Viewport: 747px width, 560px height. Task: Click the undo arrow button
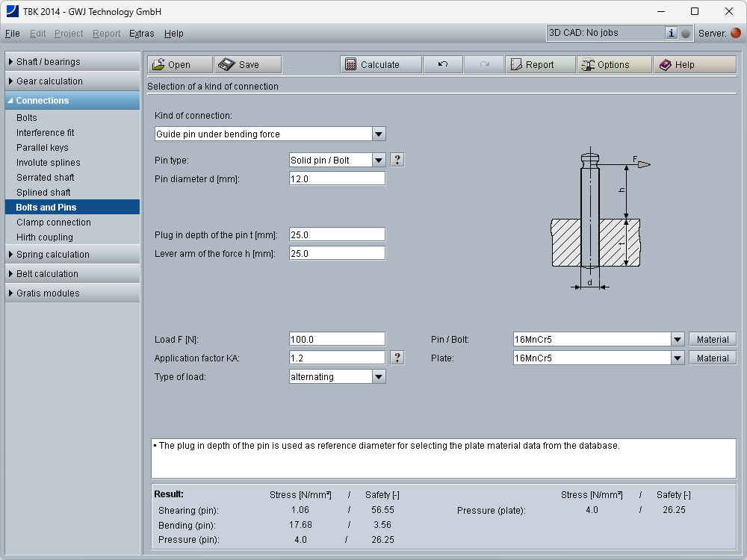tap(442, 65)
